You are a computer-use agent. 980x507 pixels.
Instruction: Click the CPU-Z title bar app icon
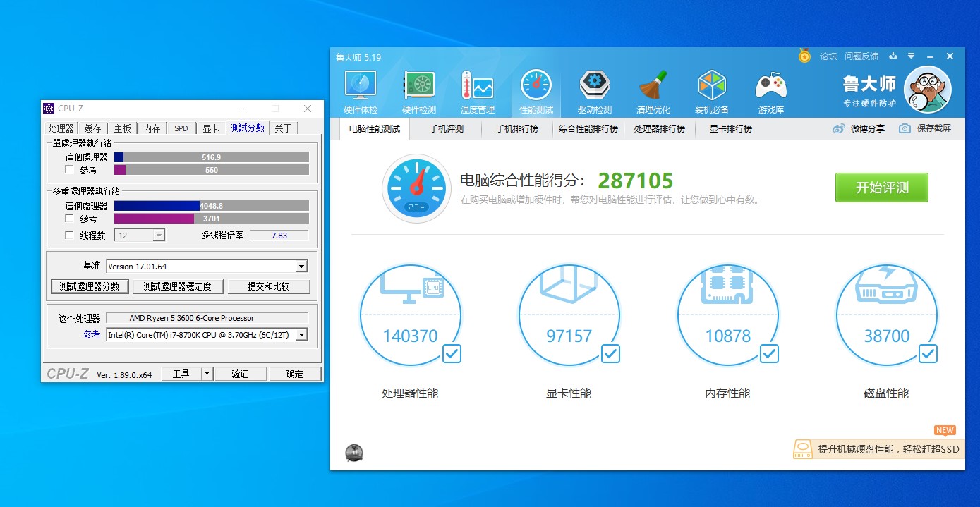tap(49, 108)
